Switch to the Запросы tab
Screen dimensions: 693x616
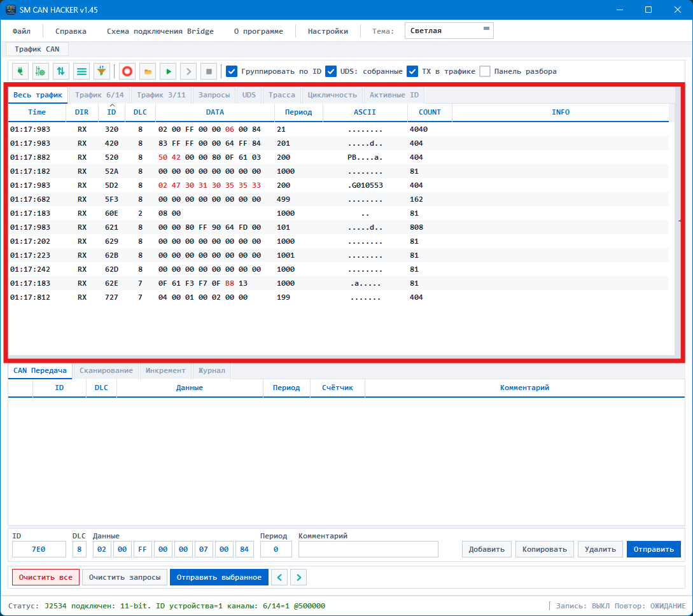point(214,95)
